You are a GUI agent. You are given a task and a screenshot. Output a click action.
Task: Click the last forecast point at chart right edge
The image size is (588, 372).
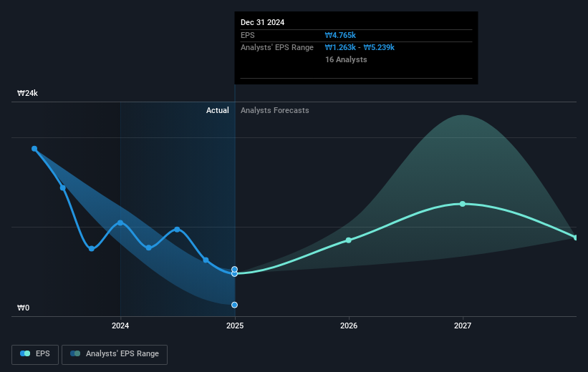click(576, 238)
